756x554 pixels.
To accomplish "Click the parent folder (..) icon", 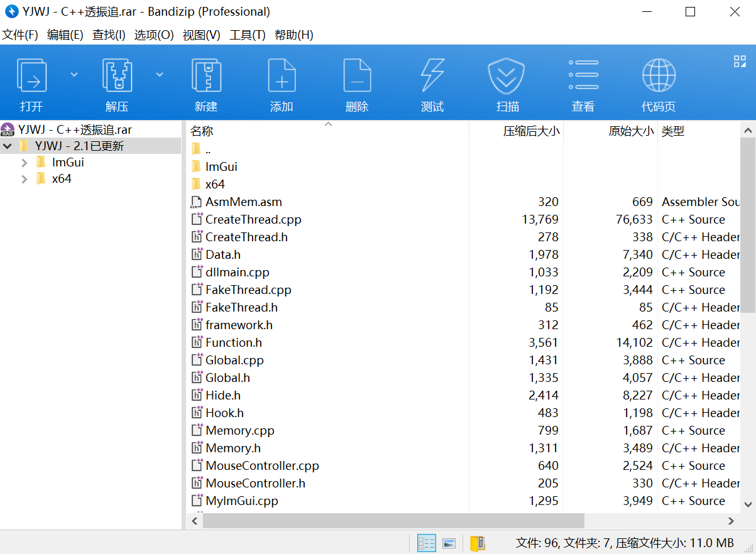I will [196, 149].
